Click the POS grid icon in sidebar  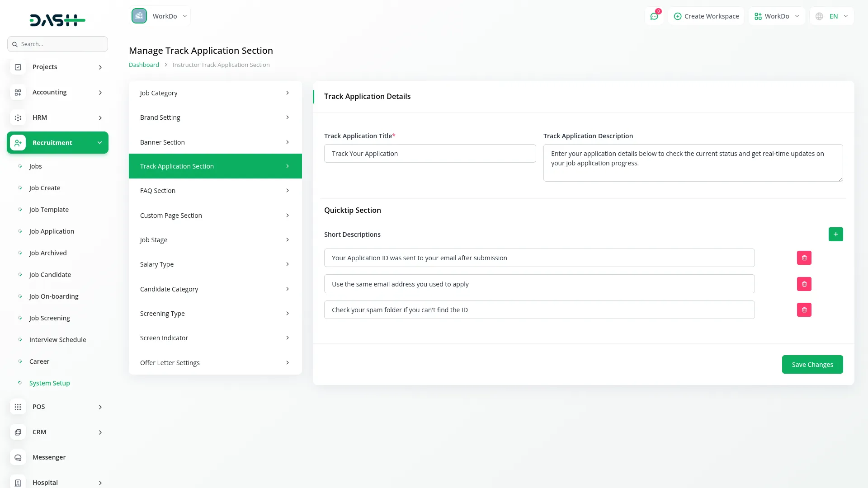click(18, 407)
